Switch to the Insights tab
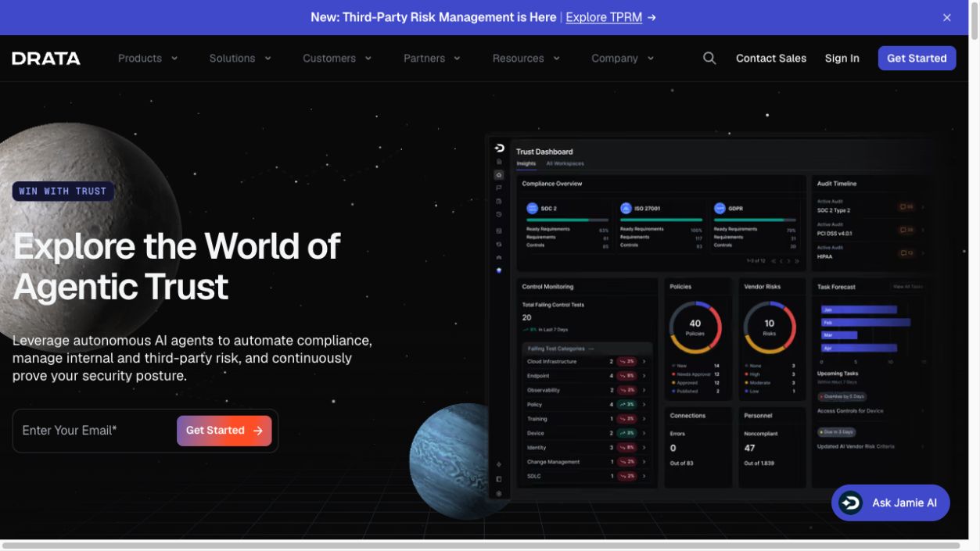980x551 pixels. tap(526, 164)
